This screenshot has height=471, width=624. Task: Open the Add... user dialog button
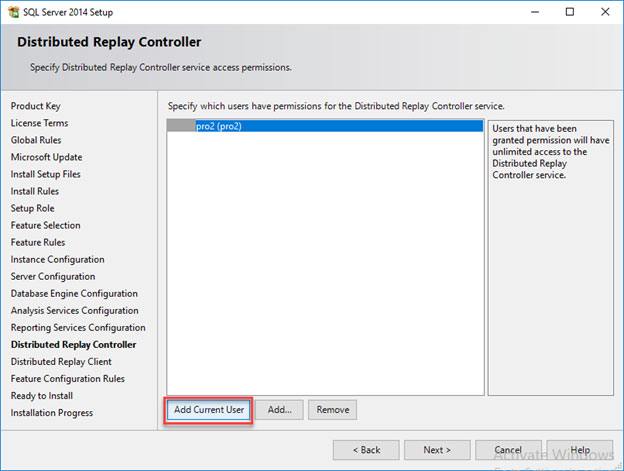click(x=279, y=410)
